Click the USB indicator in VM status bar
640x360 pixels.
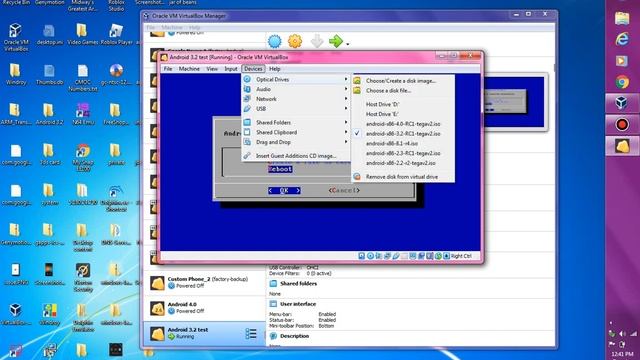point(396,256)
